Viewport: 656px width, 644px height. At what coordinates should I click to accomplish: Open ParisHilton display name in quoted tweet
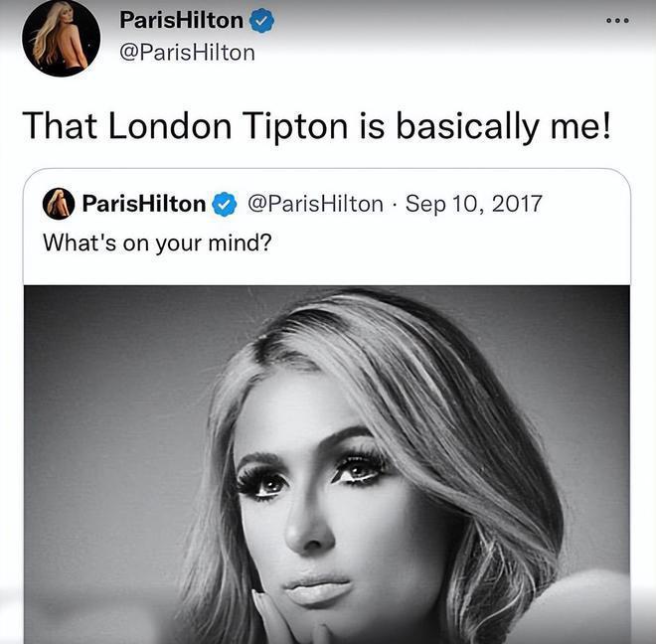coord(144,204)
